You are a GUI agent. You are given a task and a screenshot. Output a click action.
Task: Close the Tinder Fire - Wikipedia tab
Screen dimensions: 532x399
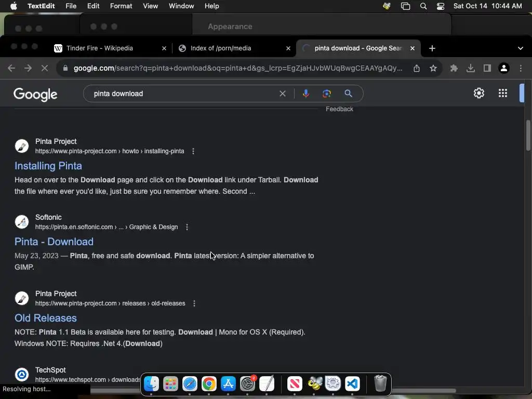164,48
